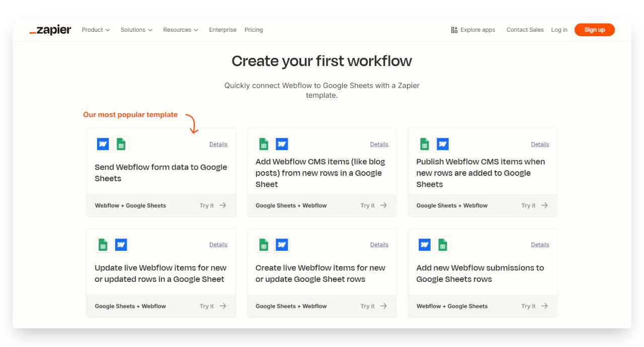
Task: Click Google Sheets icon in Send Webflow form data card
Action: coord(121,144)
